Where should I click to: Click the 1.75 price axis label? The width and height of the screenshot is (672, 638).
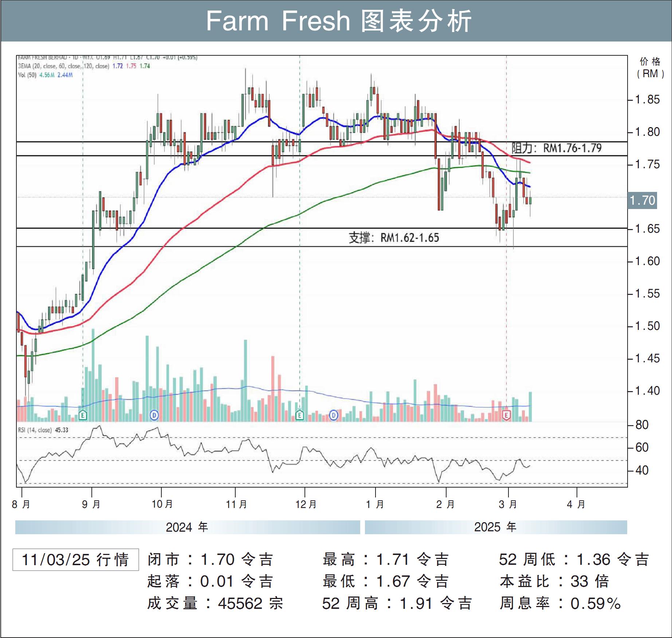pyautogui.click(x=648, y=164)
